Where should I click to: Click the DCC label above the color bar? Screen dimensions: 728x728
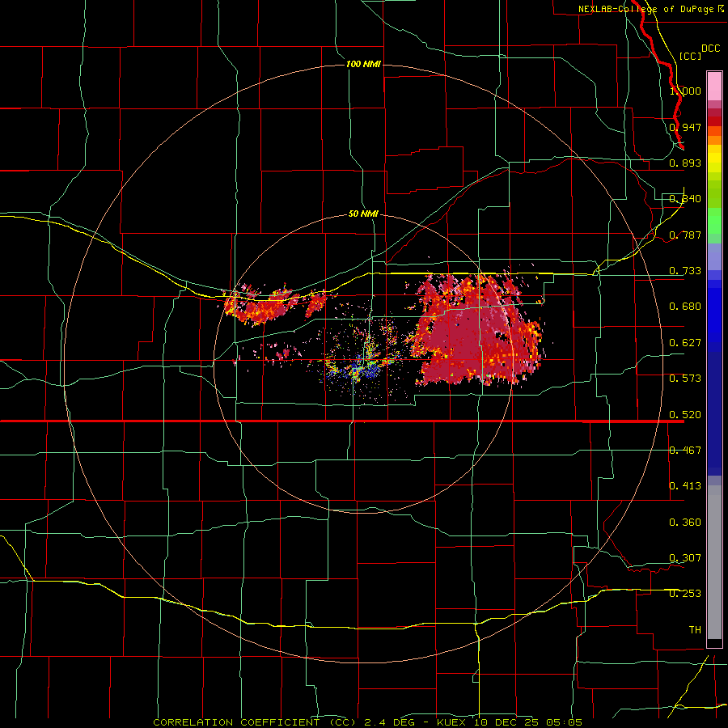point(710,49)
